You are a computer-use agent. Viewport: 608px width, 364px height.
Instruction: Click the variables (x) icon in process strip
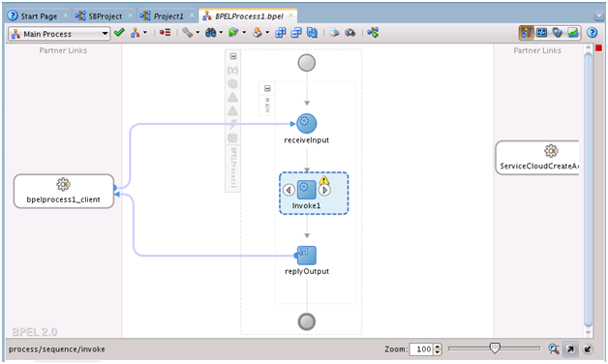coord(232,70)
